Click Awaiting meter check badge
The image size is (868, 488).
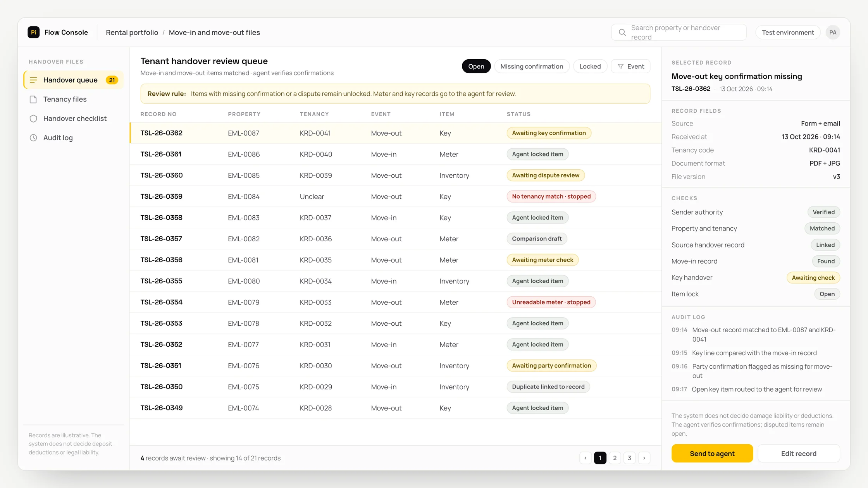point(542,260)
